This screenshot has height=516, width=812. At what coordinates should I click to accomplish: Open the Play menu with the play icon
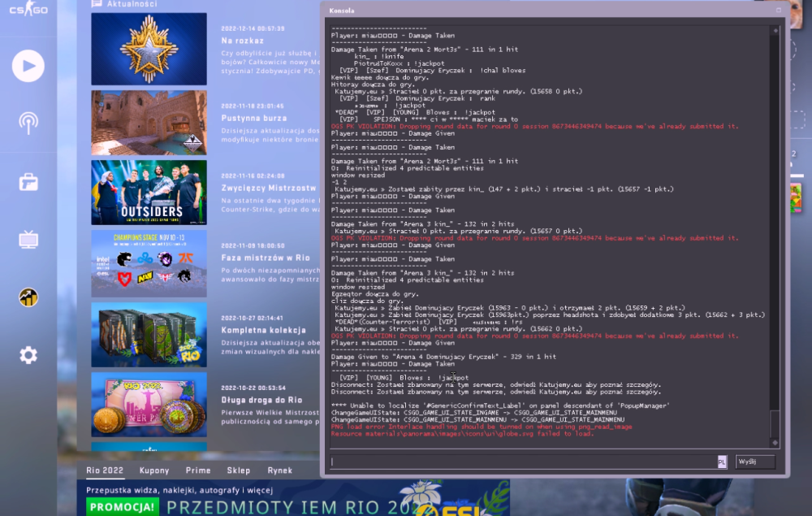click(28, 66)
